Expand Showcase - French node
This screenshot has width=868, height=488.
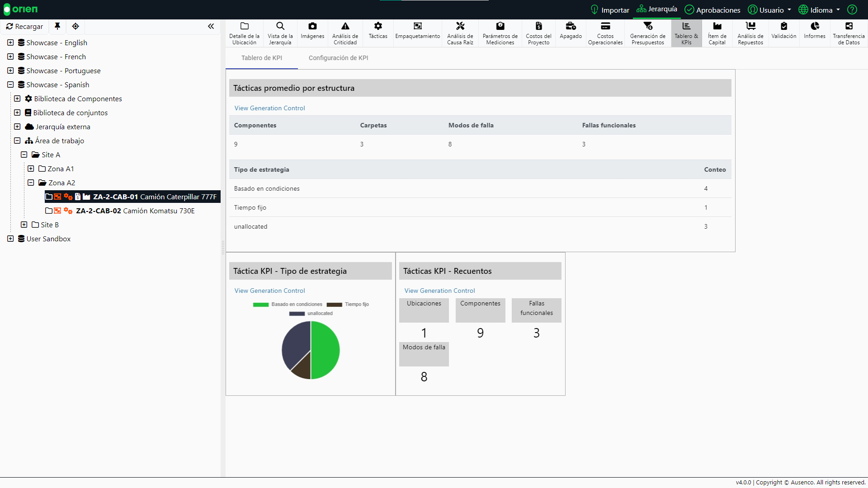pos(10,56)
